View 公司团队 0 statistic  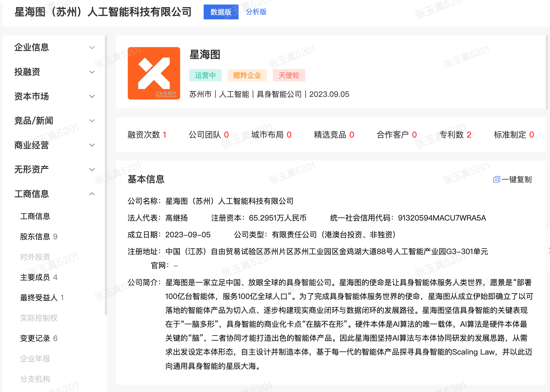(x=209, y=135)
